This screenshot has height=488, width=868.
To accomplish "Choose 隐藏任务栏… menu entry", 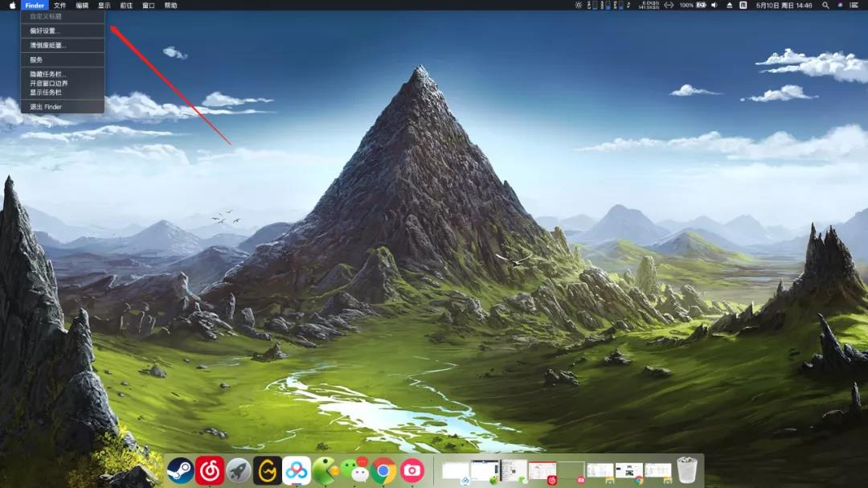I will (63, 74).
